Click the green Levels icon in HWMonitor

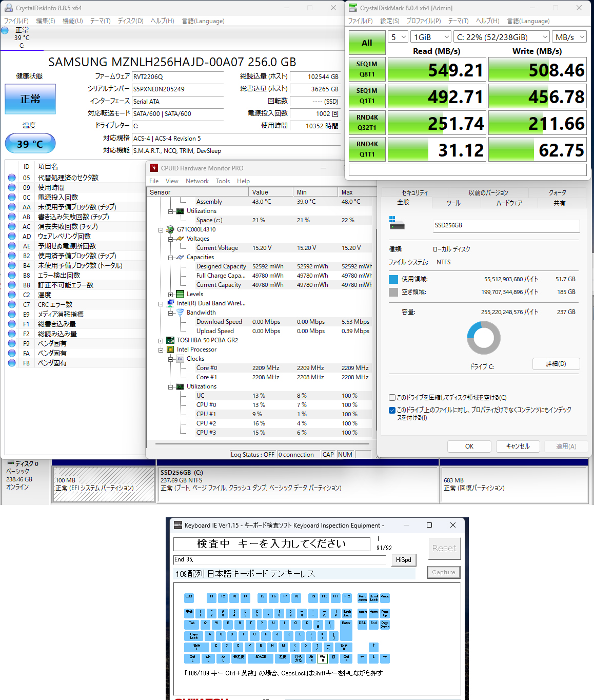180,294
